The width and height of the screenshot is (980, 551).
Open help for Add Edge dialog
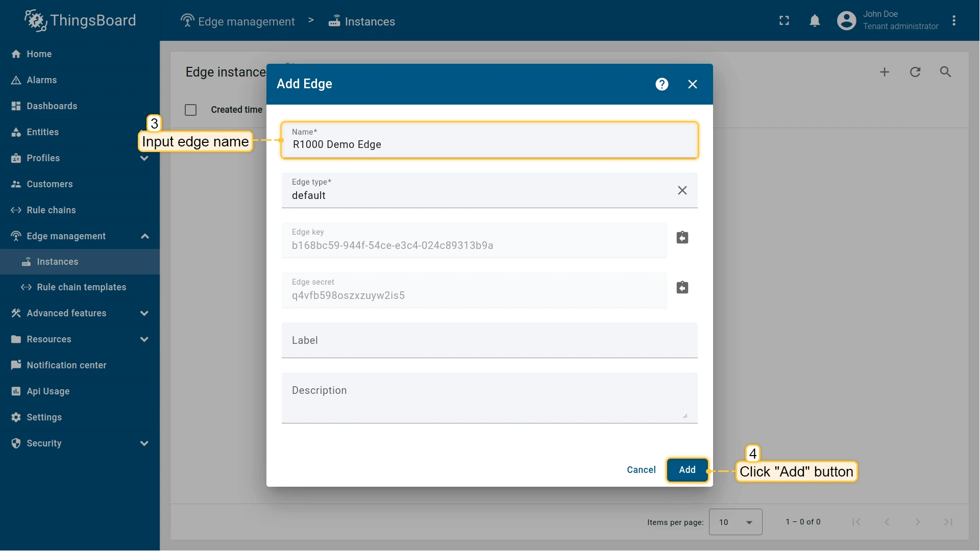[661, 84]
